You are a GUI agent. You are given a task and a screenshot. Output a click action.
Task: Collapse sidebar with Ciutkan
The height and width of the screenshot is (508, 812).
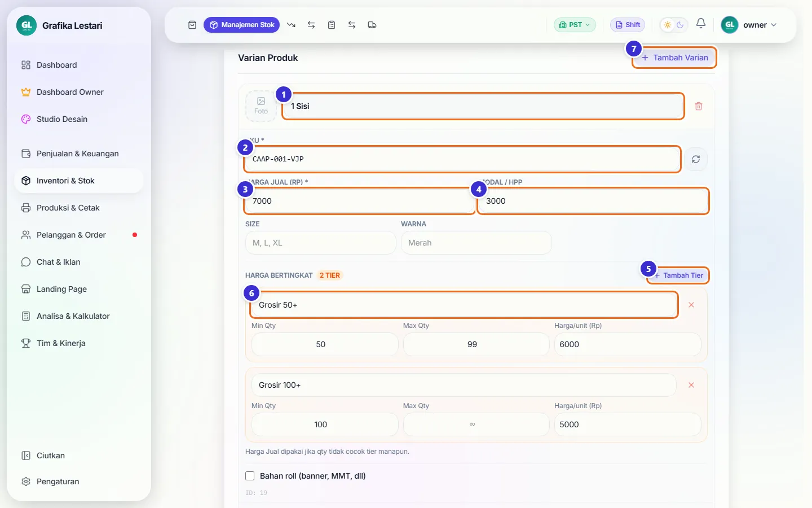click(79, 456)
